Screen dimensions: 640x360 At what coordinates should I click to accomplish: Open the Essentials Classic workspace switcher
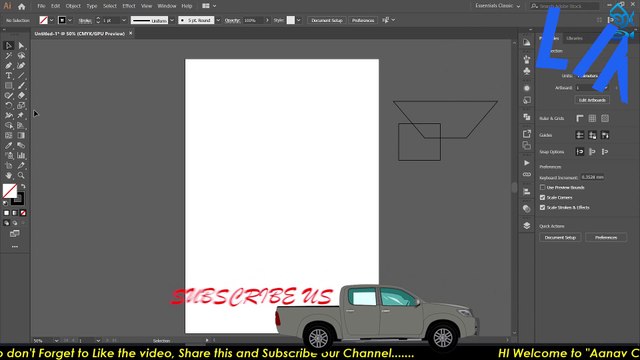[x=498, y=6]
